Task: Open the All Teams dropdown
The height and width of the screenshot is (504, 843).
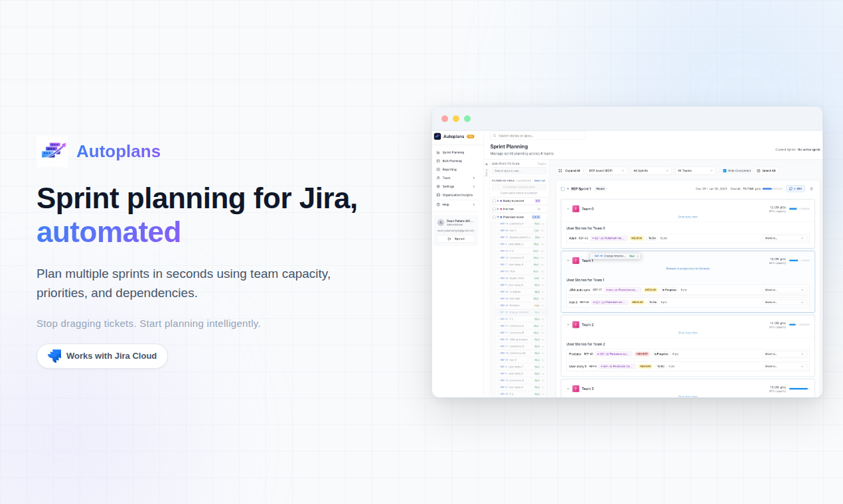Action: pos(696,170)
